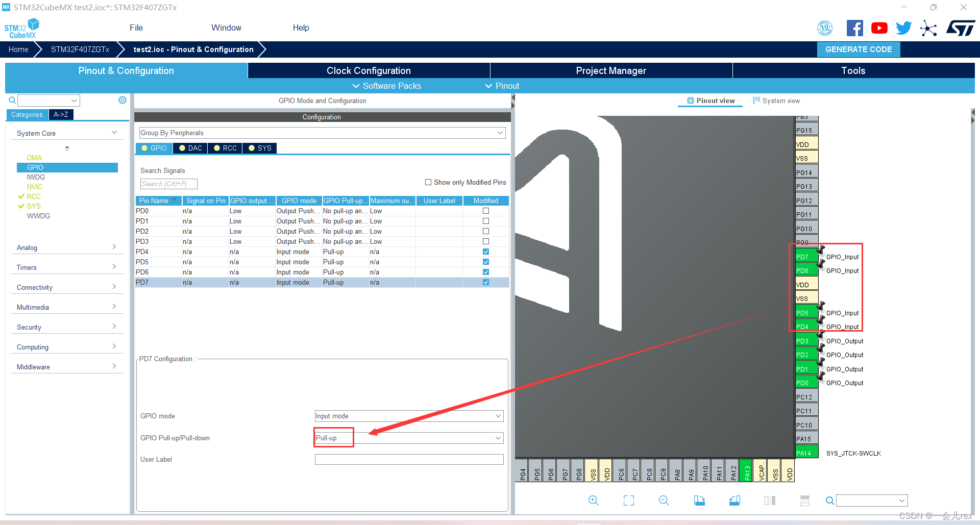The image size is (980, 525).
Task: Select the PD0 pin on the chip
Action: click(x=806, y=383)
